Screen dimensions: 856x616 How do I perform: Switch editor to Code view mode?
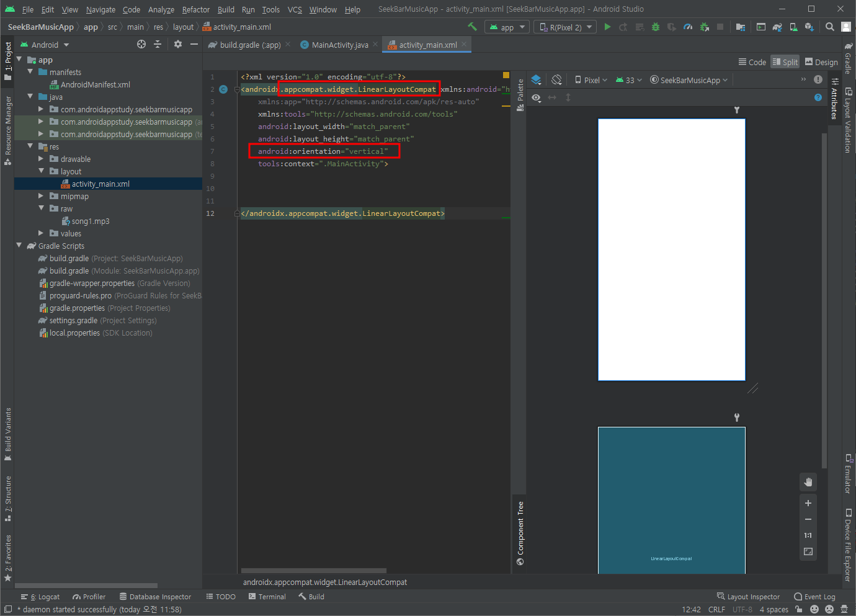pos(752,62)
